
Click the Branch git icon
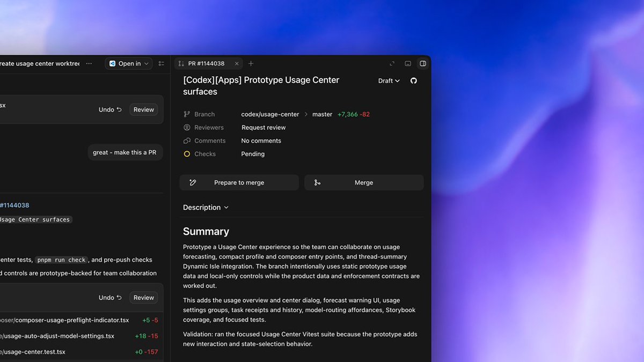(187, 114)
